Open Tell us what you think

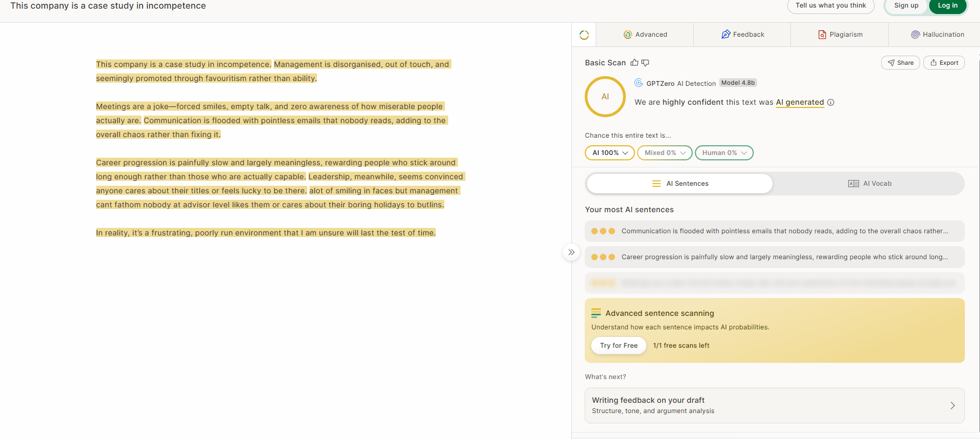(x=830, y=6)
